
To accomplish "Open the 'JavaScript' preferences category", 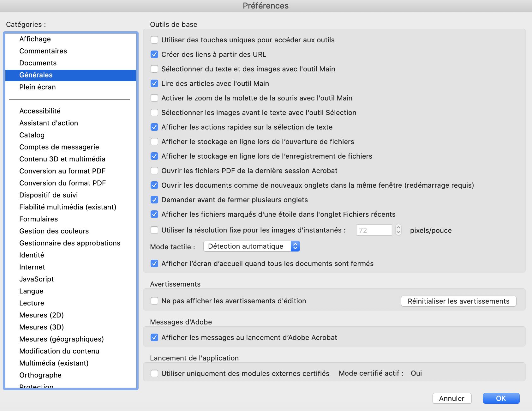I will (36, 279).
